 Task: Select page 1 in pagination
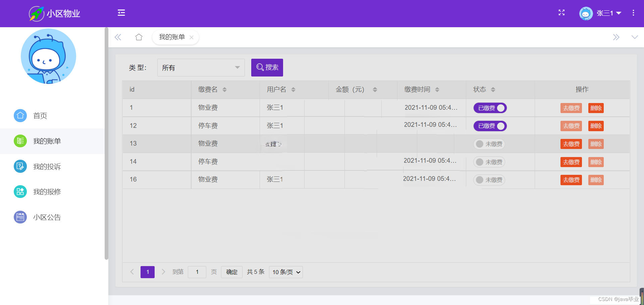[x=148, y=272]
